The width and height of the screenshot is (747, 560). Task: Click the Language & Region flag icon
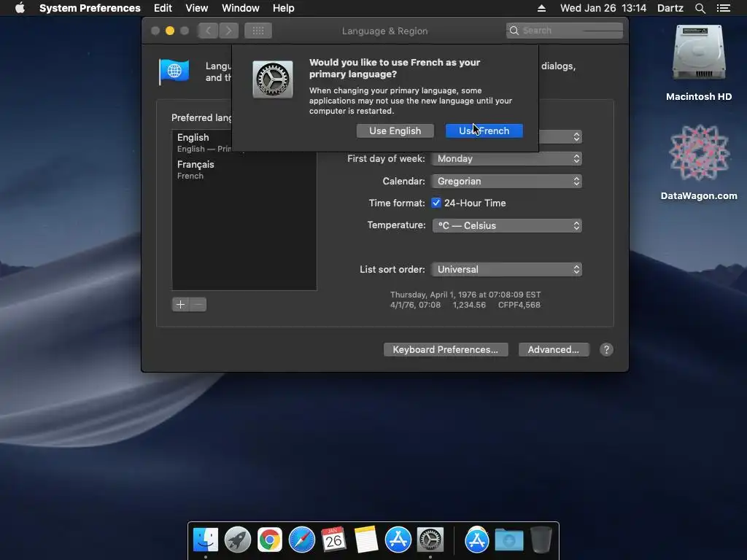[x=174, y=71]
